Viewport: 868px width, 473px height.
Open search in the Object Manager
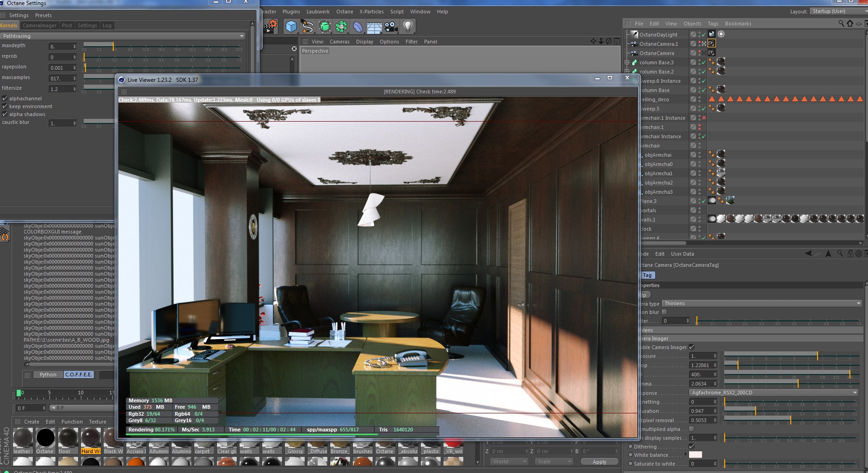pyautogui.click(x=841, y=23)
